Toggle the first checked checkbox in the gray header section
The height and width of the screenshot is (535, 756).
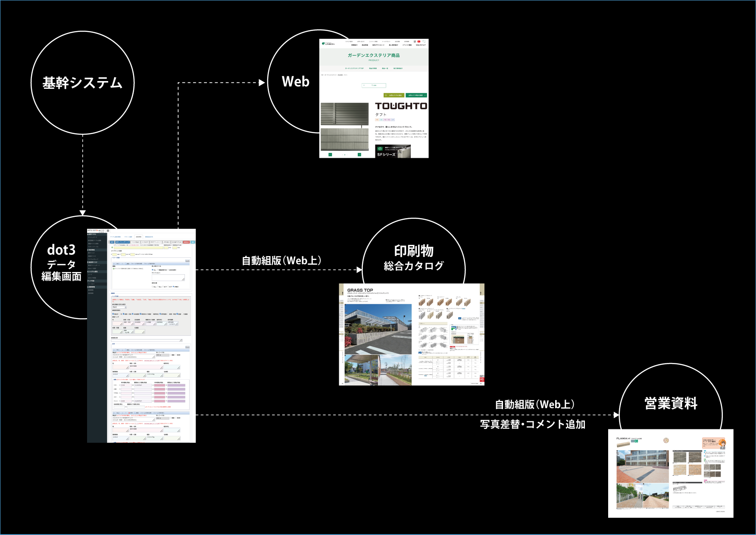pos(113,314)
